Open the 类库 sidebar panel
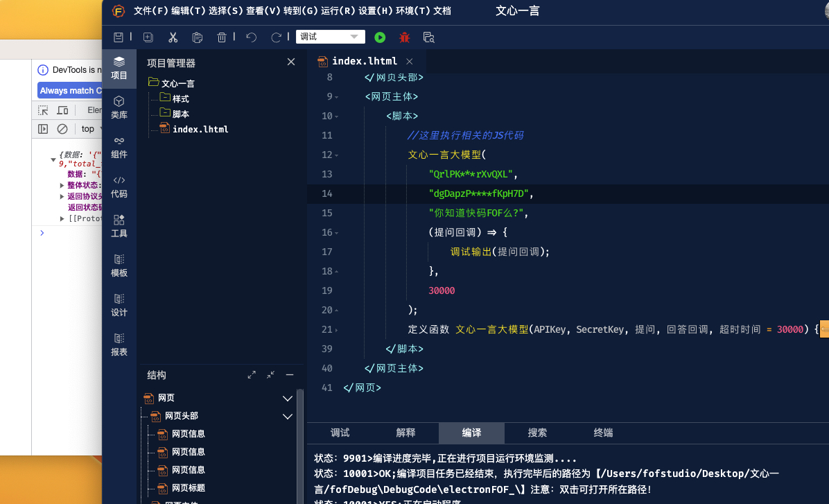Screen dimensions: 829x504 click(119, 107)
